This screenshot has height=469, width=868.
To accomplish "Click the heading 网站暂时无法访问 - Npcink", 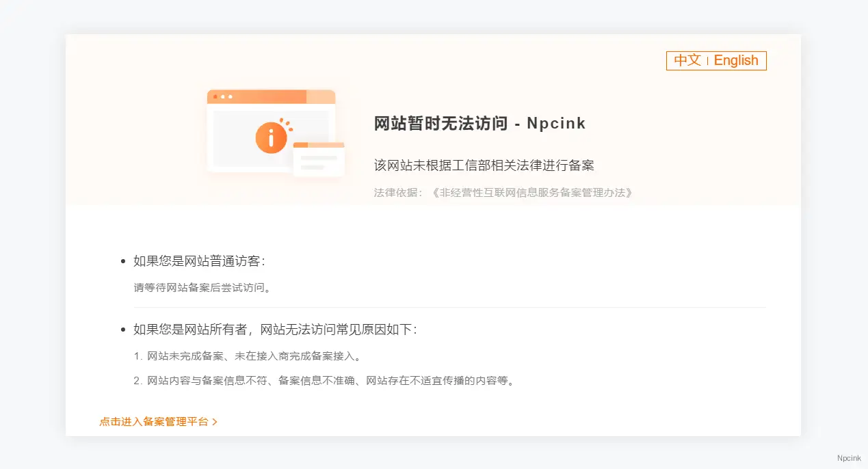I will click(480, 124).
